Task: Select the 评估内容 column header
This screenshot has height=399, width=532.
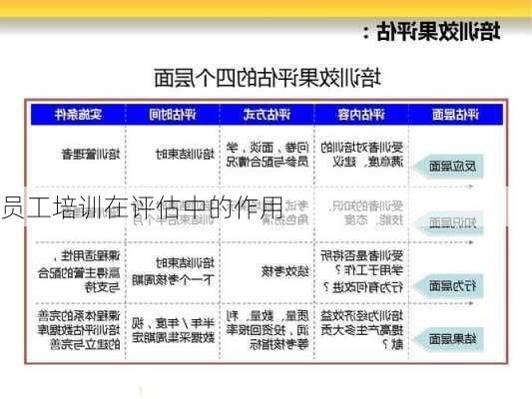Action: pos(361,115)
